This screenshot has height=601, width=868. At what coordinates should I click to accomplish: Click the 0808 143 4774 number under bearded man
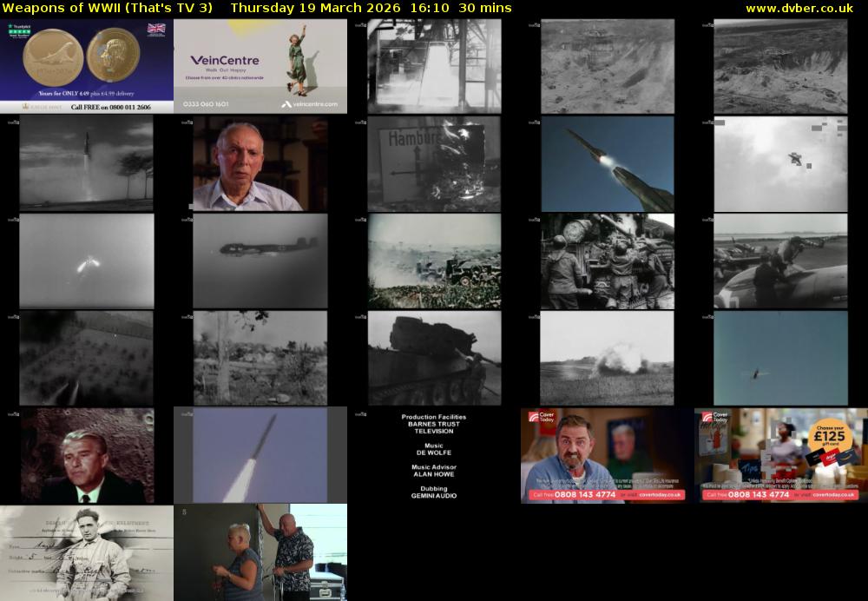(x=587, y=494)
